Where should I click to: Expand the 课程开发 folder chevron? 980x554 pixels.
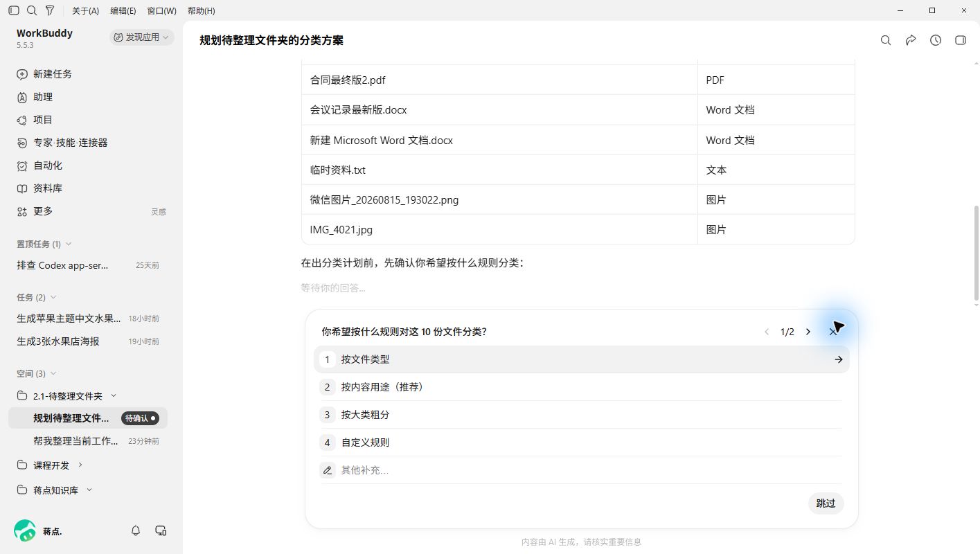(x=80, y=465)
